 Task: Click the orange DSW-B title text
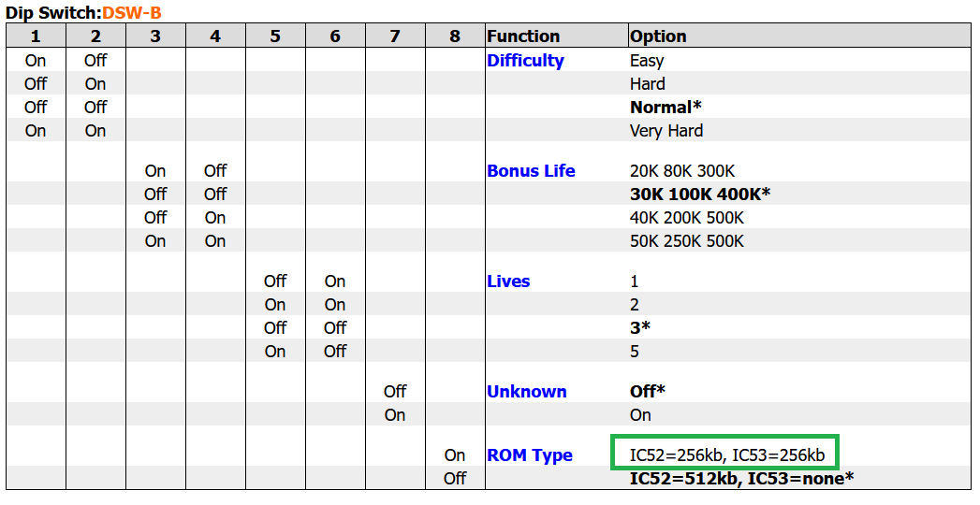click(x=131, y=12)
